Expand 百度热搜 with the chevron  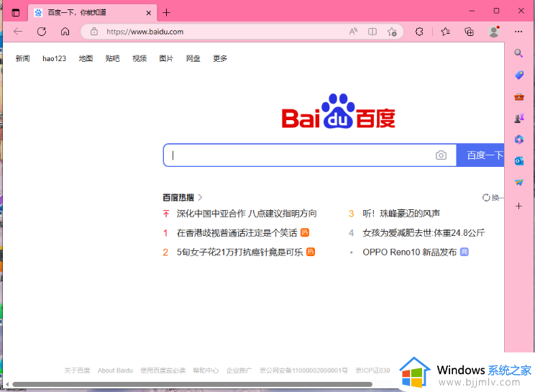click(201, 197)
